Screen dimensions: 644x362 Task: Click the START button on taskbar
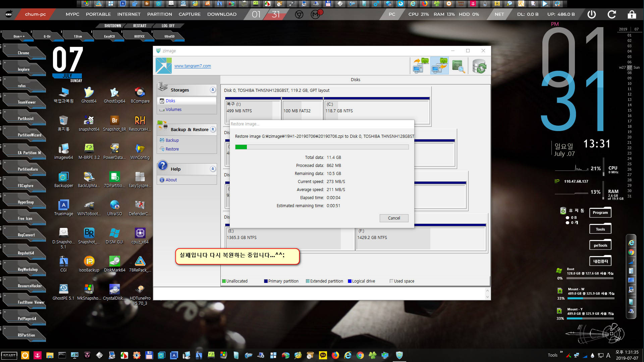pyautogui.click(x=9, y=355)
